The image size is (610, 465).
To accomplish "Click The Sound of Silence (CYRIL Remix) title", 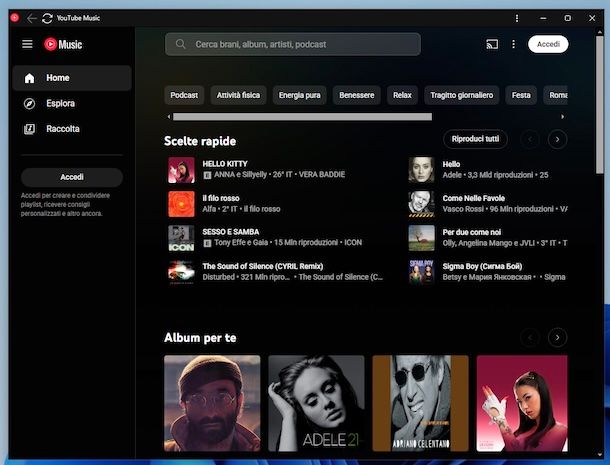I will click(263, 266).
